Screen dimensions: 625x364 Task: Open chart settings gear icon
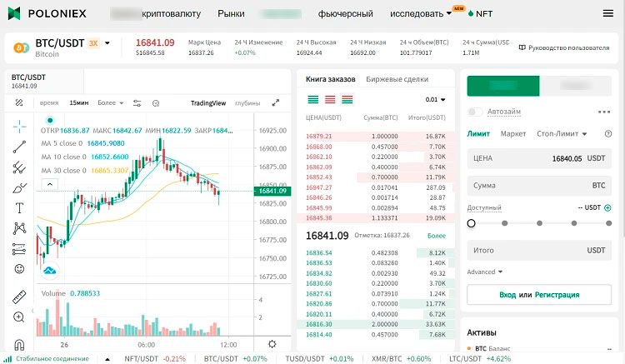272,344
